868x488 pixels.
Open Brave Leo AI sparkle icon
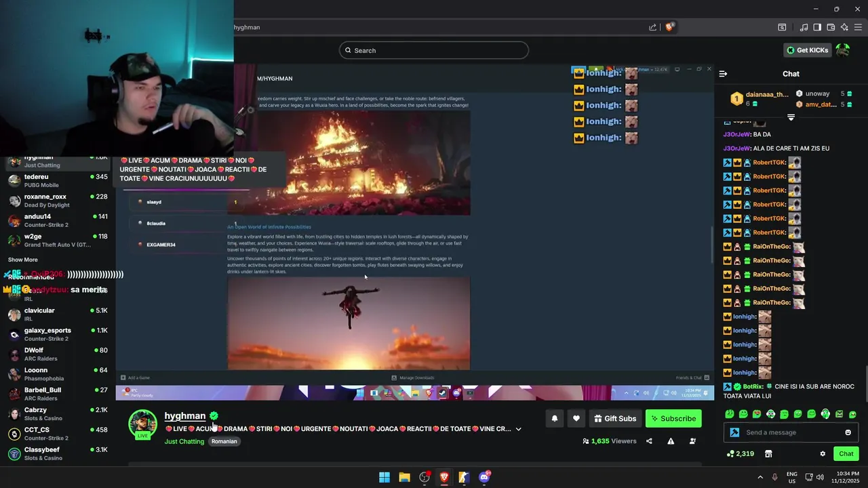pyautogui.click(x=844, y=27)
